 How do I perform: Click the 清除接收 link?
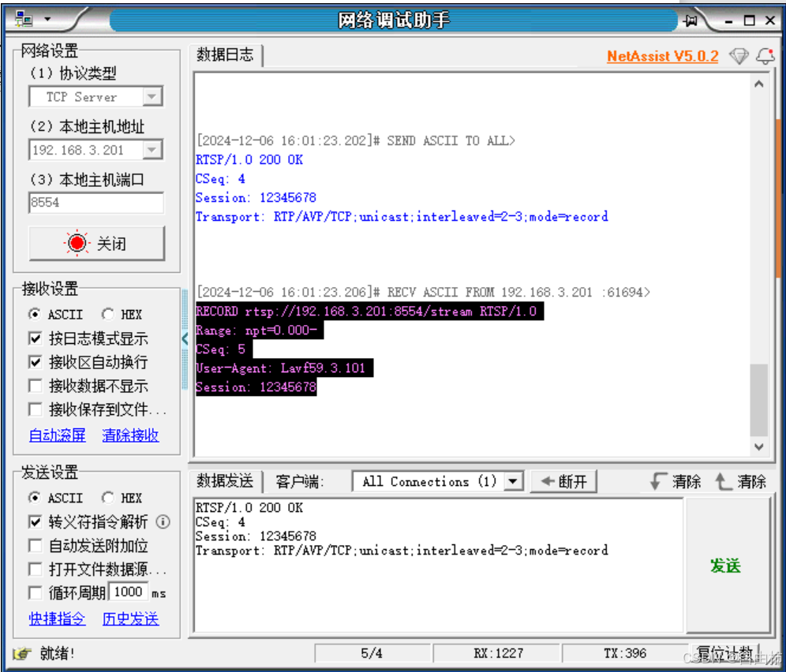pyautogui.click(x=130, y=435)
